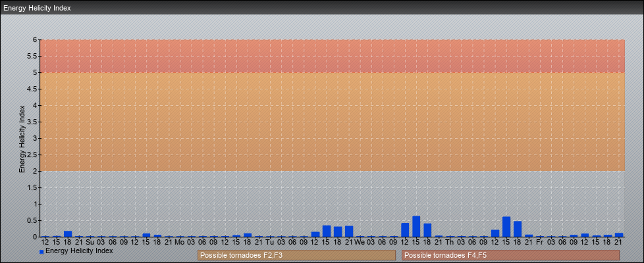This screenshot has width=644, height=263.
Task: Select the Thursday 12h bar
Action: pos(495,233)
